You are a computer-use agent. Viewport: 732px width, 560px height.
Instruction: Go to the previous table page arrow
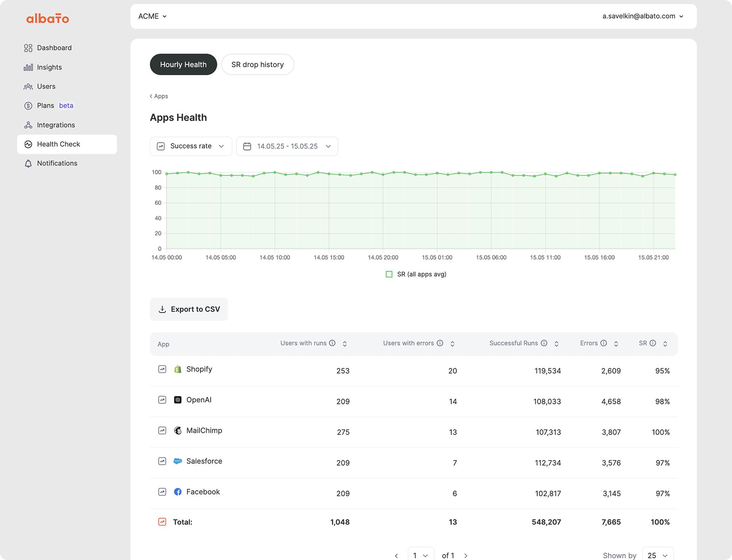396,556
